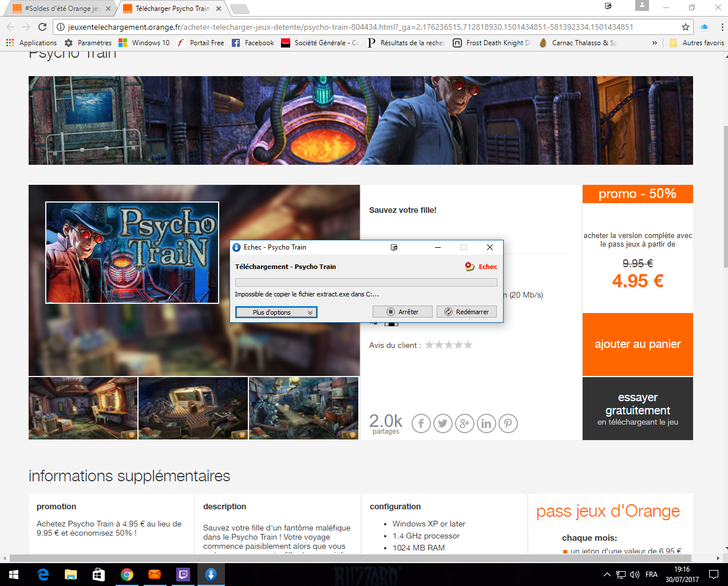Click the volume speaker tray icon
Image resolution: width=728 pixels, height=586 pixels.
coord(635,575)
